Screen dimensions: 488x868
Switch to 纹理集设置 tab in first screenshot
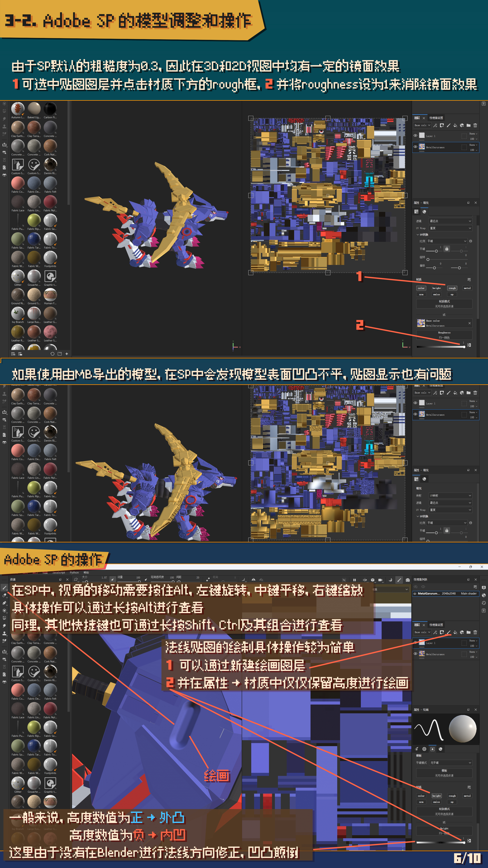coord(436,118)
